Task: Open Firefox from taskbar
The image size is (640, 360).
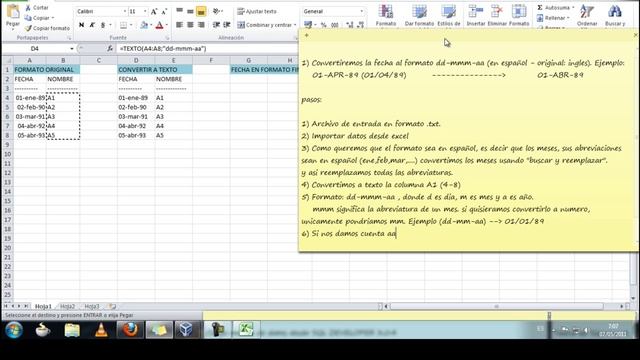Action: (x=130, y=330)
